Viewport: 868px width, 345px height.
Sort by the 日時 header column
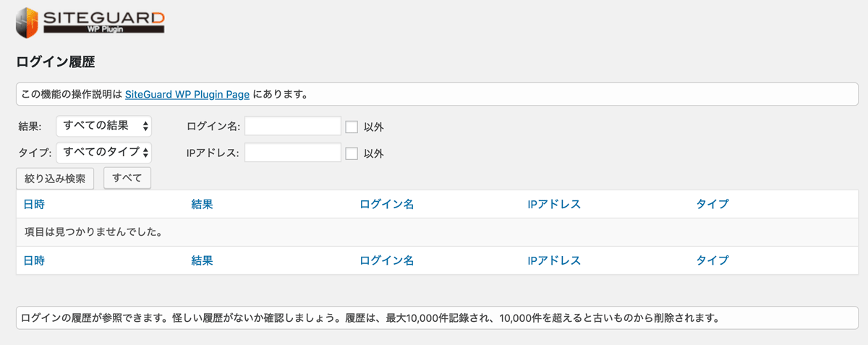click(x=34, y=204)
